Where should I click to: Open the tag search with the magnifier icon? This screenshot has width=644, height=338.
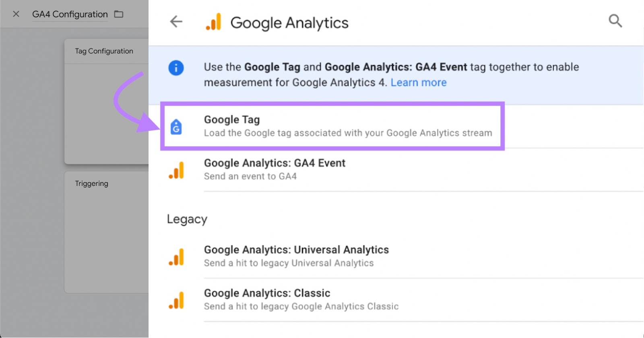615,21
